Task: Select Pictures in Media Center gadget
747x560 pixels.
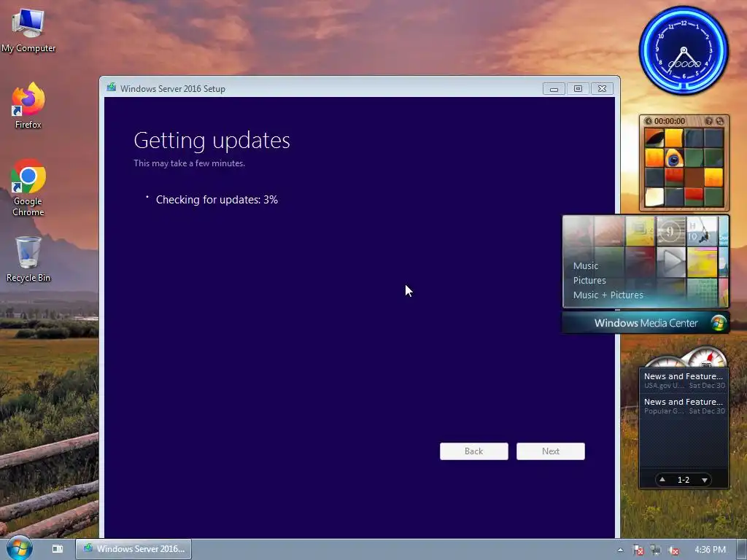Action: coord(589,281)
